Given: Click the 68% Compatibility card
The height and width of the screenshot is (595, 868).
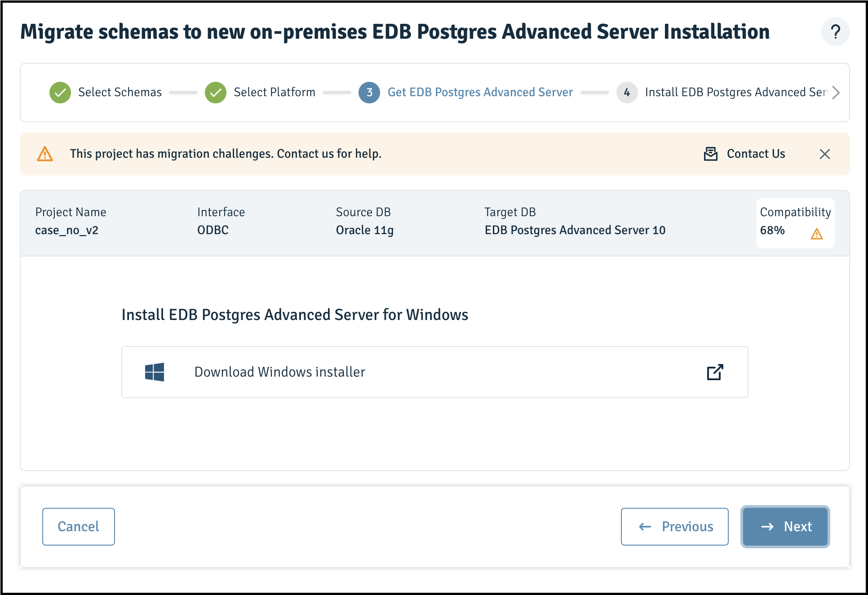Looking at the screenshot, I should click(x=795, y=223).
